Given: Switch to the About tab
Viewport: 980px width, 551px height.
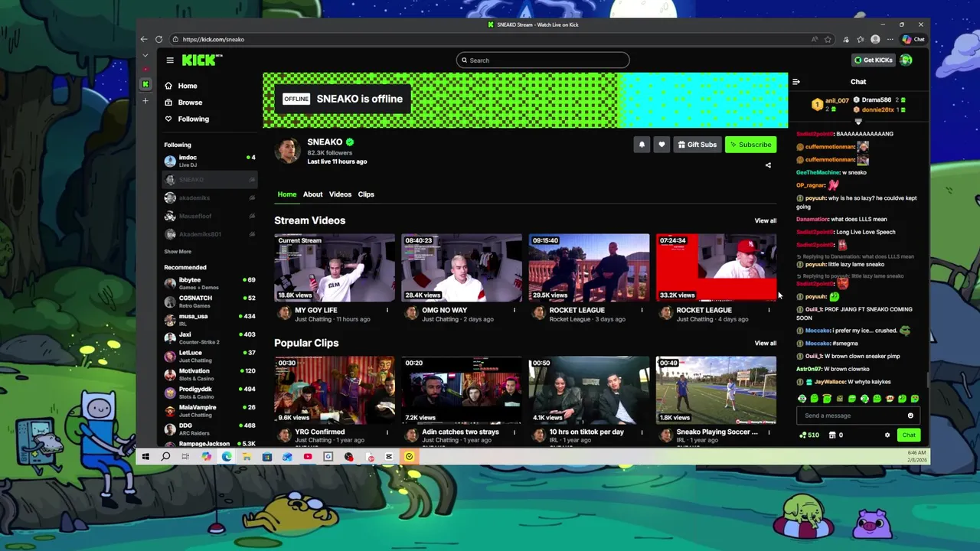Looking at the screenshot, I should tap(312, 194).
